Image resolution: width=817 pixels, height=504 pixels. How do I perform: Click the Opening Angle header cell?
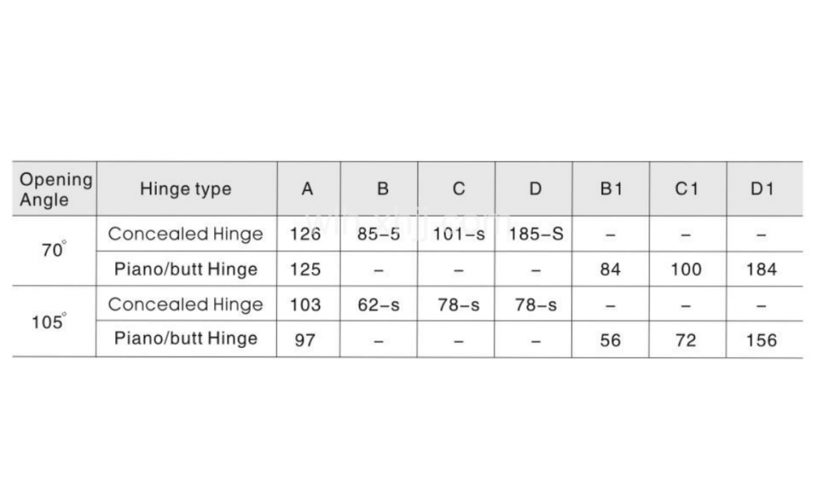tap(54, 189)
